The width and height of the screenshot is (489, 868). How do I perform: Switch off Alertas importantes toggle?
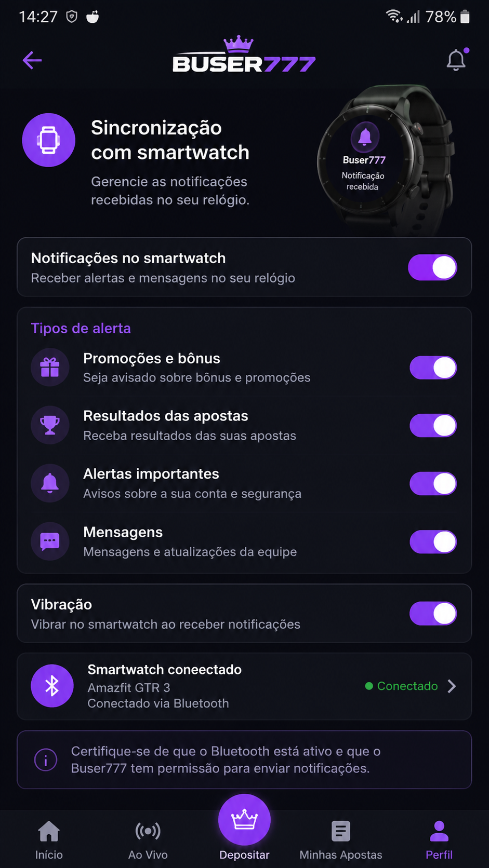pos(433,483)
